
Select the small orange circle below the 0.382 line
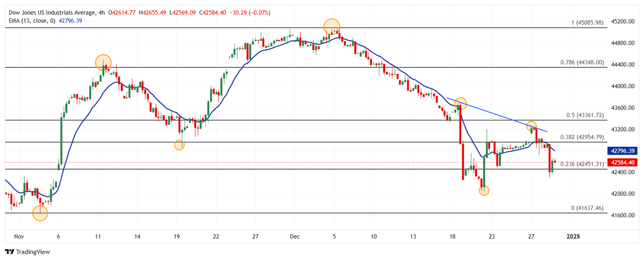(179, 145)
